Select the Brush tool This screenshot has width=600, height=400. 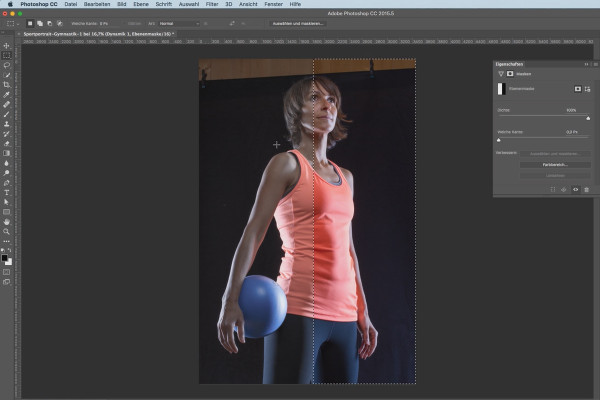7,114
